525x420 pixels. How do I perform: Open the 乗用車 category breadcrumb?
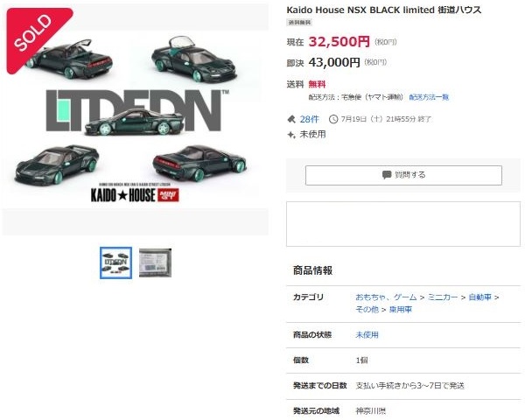click(401, 309)
